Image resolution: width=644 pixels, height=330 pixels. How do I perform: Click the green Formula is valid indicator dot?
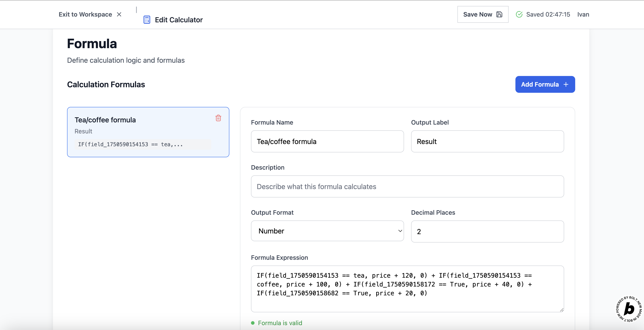pos(253,323)
